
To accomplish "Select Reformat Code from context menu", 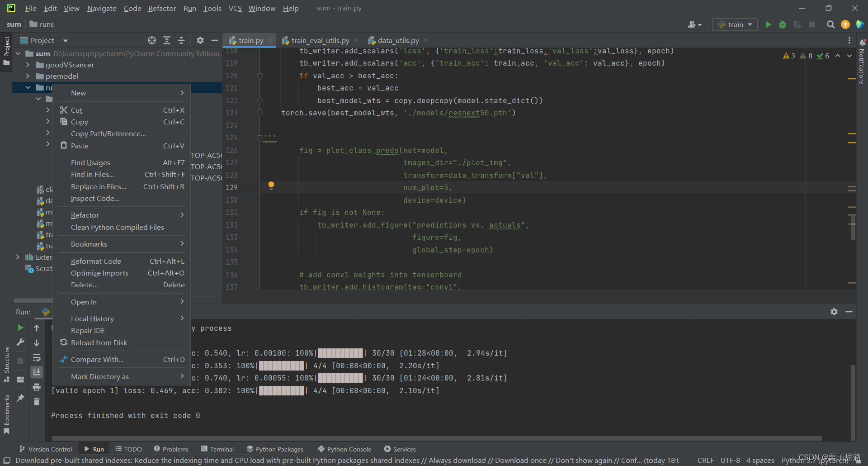I will pos(96,261).
